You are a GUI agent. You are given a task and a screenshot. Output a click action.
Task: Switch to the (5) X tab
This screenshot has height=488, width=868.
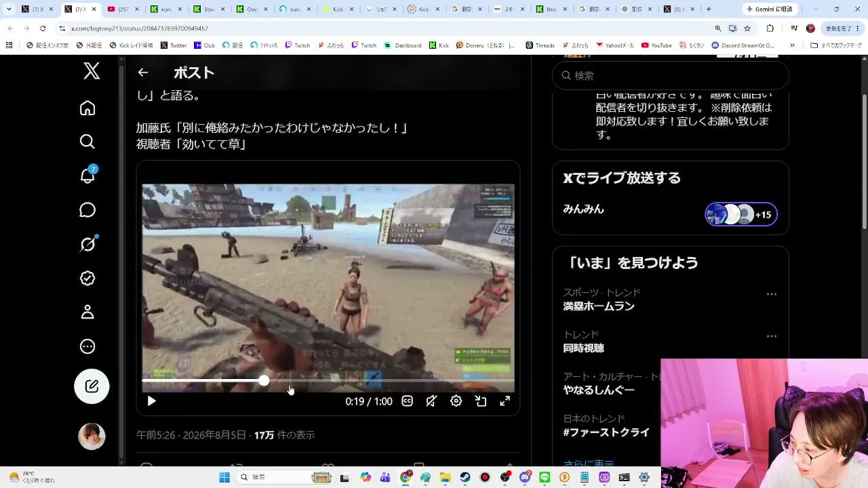pyautogui.click(x=680, y=9)
